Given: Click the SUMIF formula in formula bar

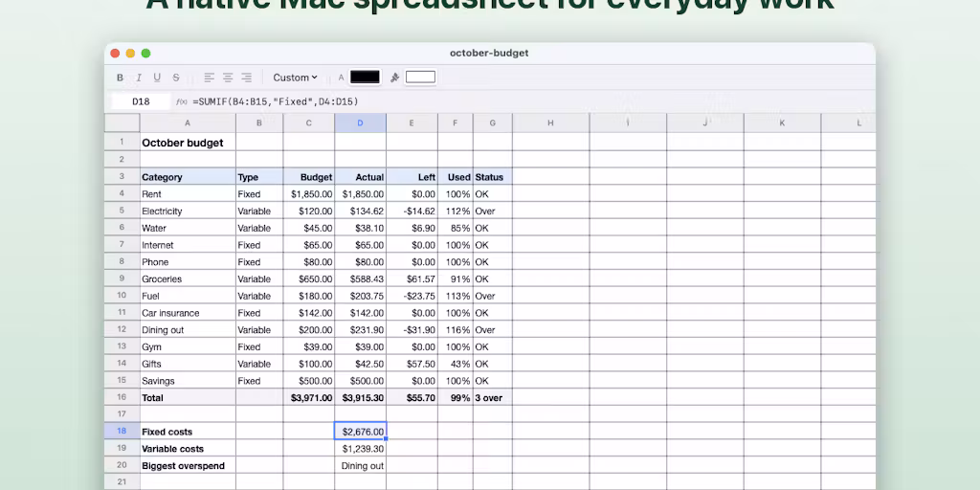Looking at the screenshot, I should click(x=276, y=101).
